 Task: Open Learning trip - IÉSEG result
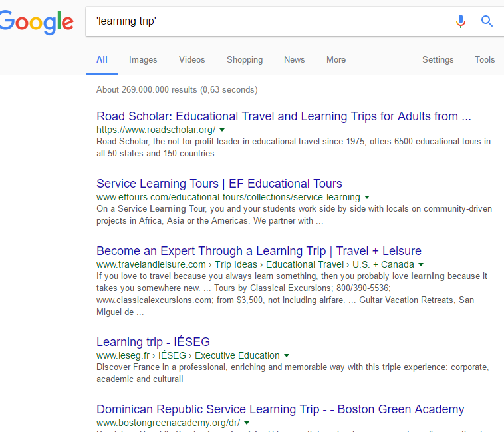pos(153,342)
